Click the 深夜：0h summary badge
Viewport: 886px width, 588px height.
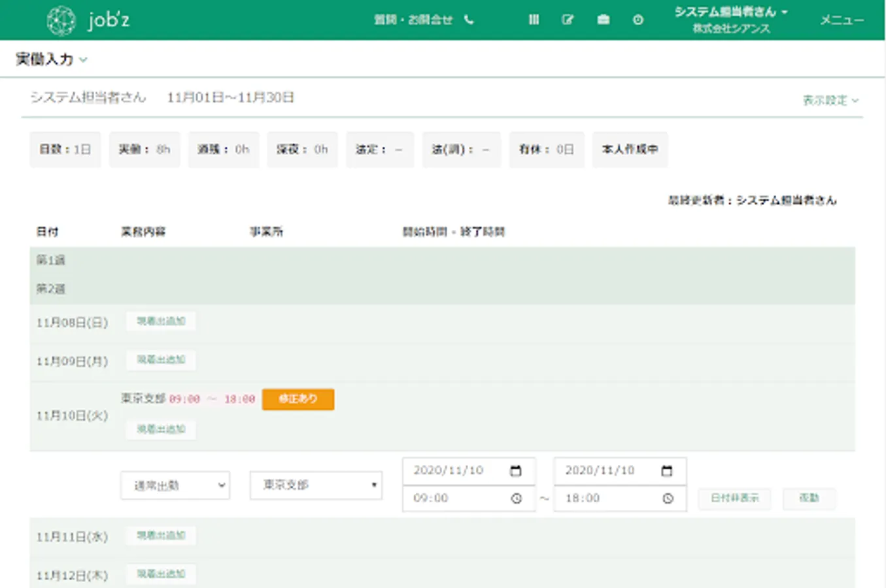click(x=302, y=150)
